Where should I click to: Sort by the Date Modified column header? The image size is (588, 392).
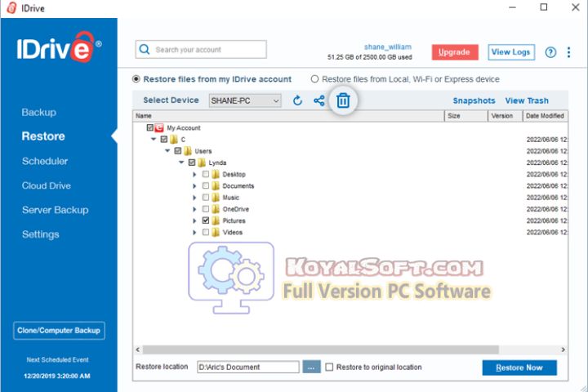(545, 116)
